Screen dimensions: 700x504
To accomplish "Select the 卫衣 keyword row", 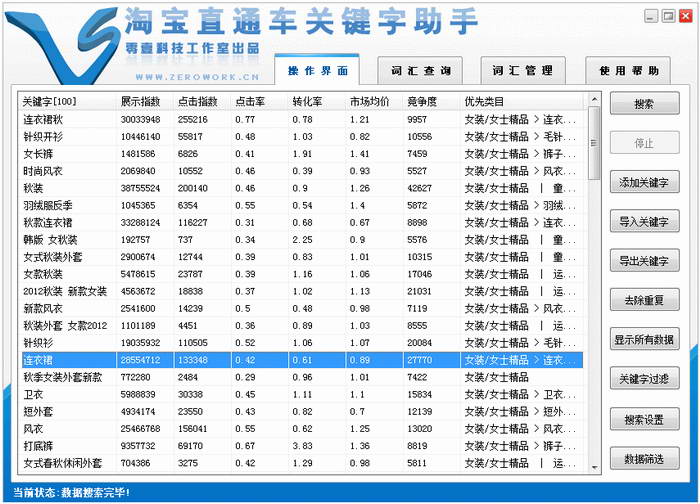I will click(x=302, y=395).
